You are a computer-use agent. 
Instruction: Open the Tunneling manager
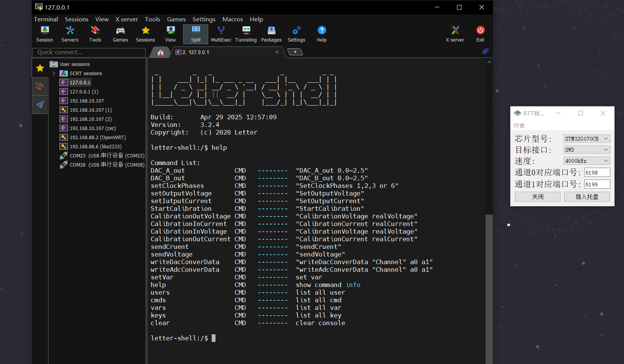[246, 34]
